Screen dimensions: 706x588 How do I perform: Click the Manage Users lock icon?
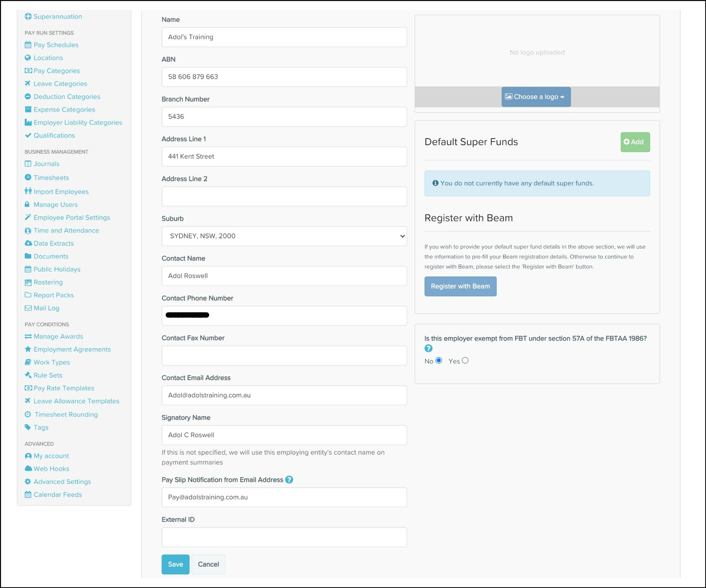tap(27, 204)
